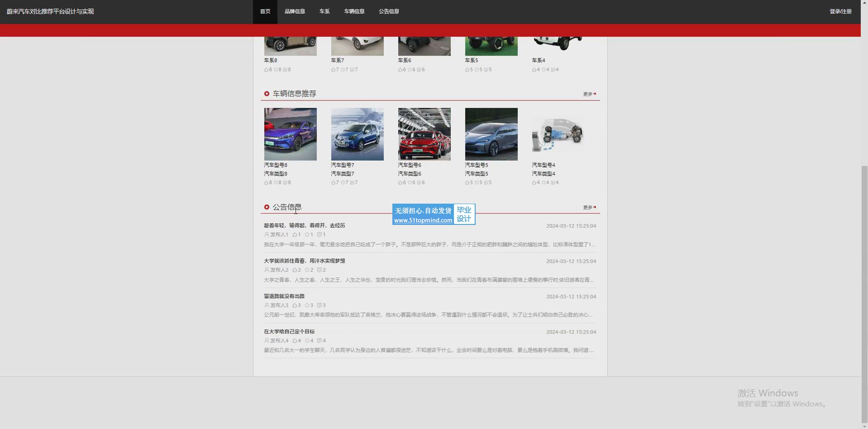Click comment icon in 发布人1 row

[319, 234]
